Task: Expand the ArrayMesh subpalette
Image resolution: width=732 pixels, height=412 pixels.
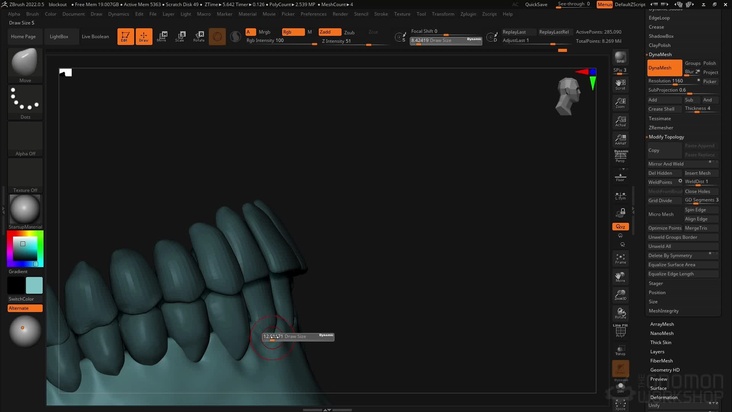Action: [662, 324]
